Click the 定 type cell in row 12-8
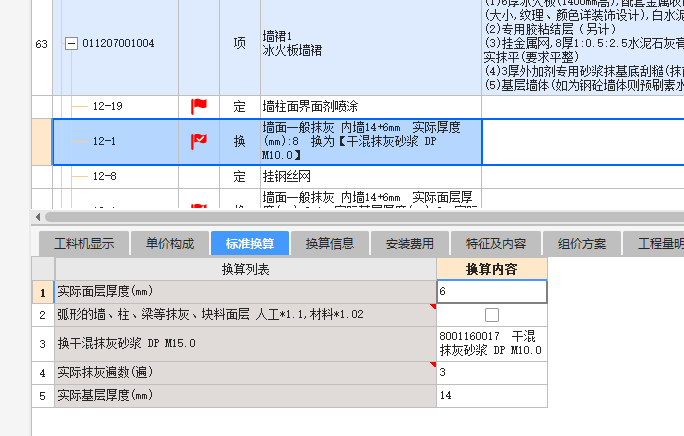This screenshot has height=436, width=684. pyautogui.click(x=239, y=176)
